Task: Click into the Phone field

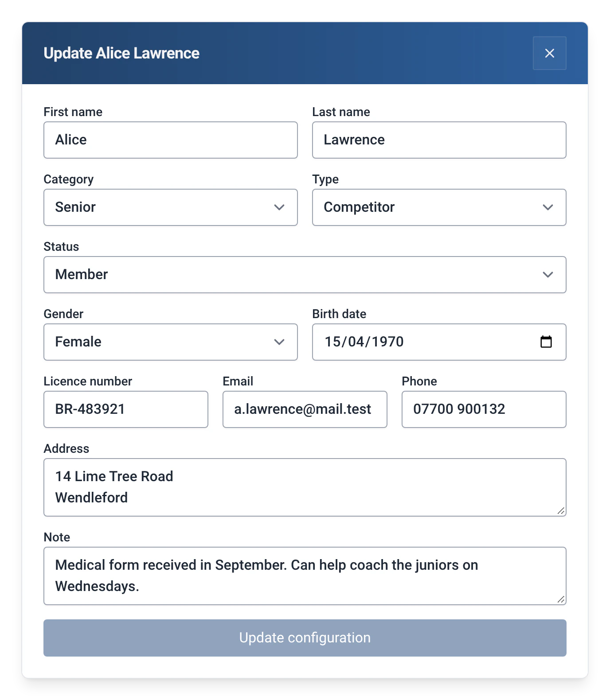Action: pos(484,409)
